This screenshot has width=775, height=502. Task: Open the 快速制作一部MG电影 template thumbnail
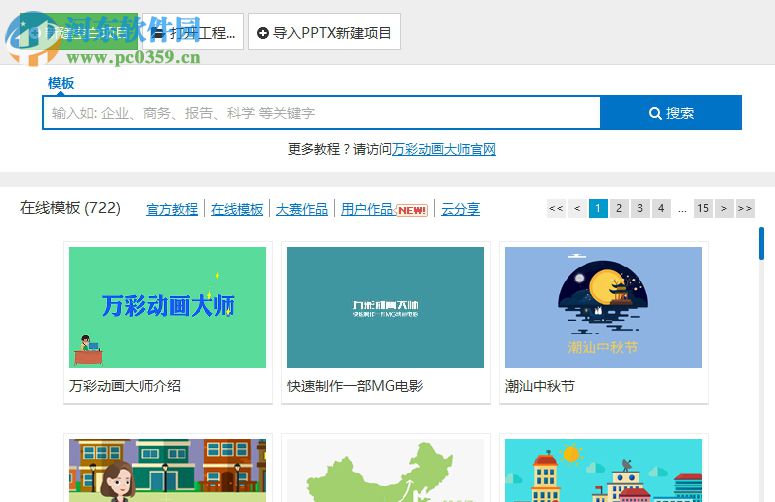click(386, 307)
